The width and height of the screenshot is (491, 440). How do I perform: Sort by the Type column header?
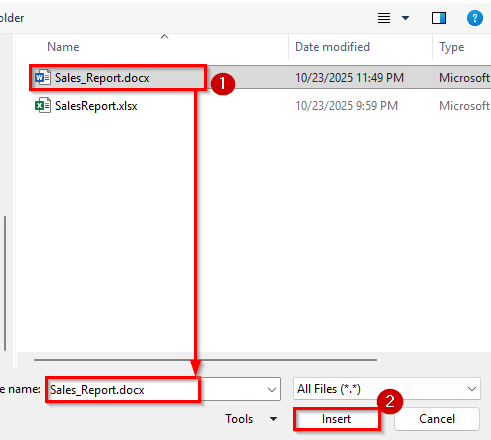tap(451, 47)
